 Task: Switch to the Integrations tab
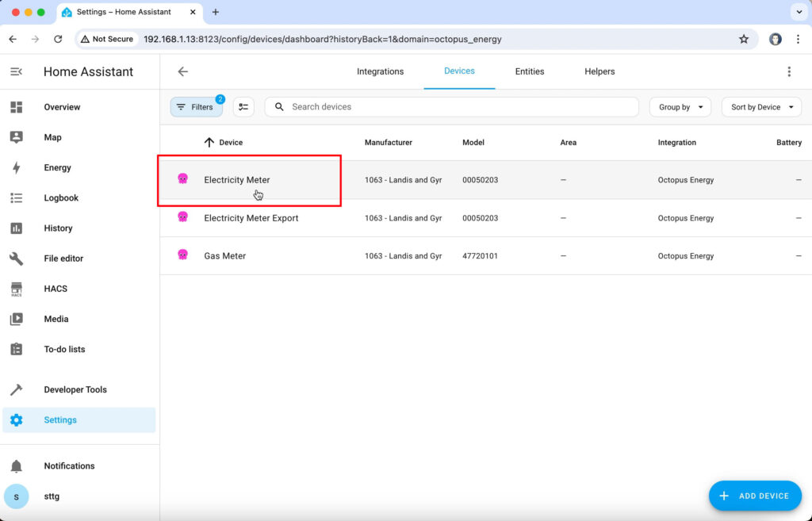point(380,71)
